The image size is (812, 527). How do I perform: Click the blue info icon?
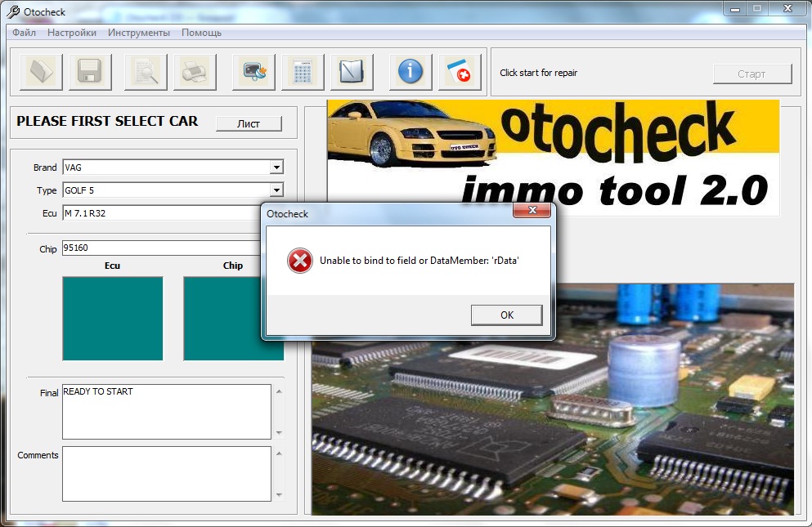coord(410,72)
